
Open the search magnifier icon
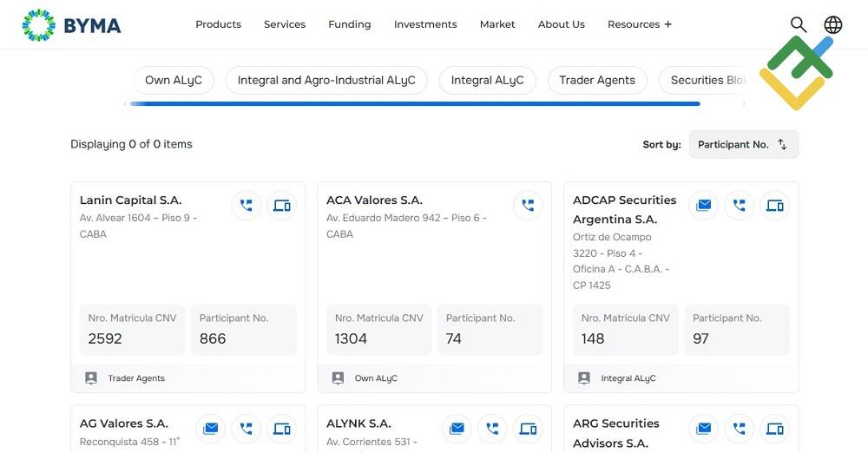(798, 24)
